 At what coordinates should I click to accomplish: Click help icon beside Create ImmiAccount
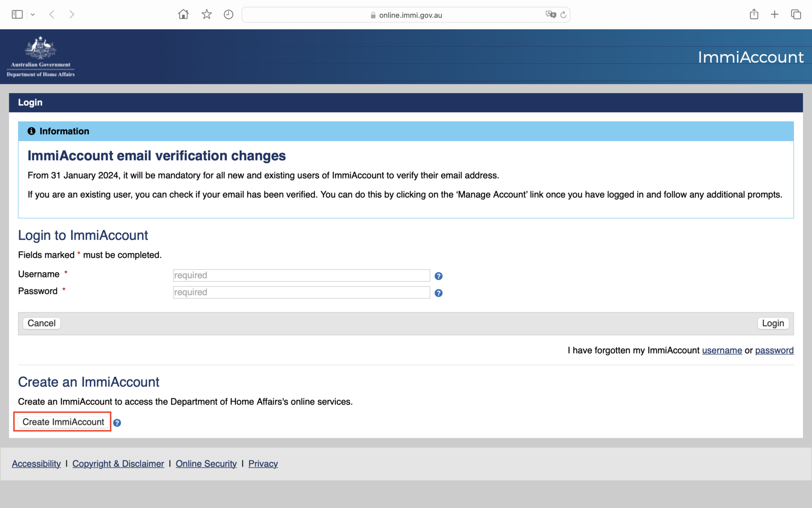click(x=117, y=422)
